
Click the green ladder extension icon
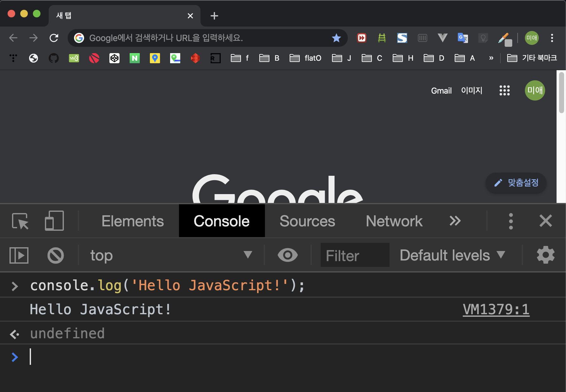click(x=382, y=38)
